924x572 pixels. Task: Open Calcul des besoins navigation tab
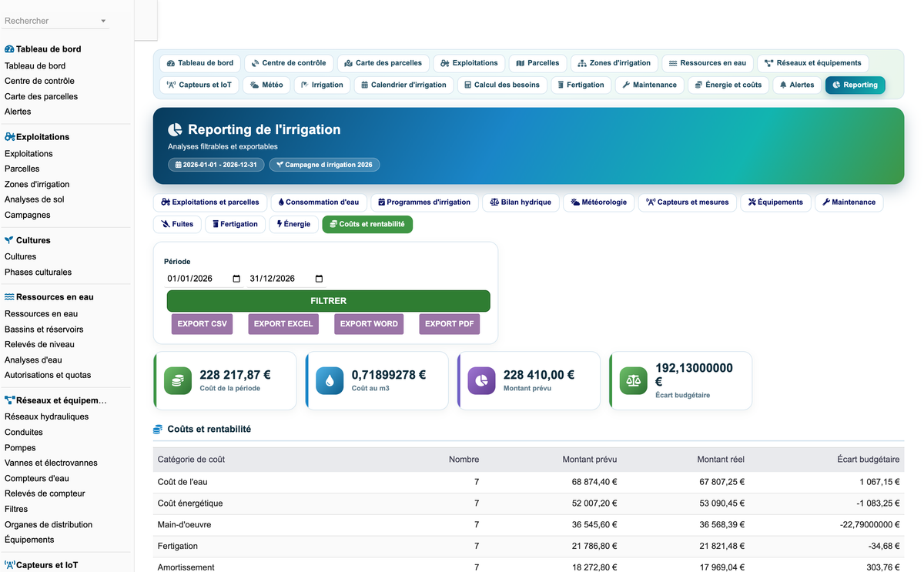pos(502,85)
